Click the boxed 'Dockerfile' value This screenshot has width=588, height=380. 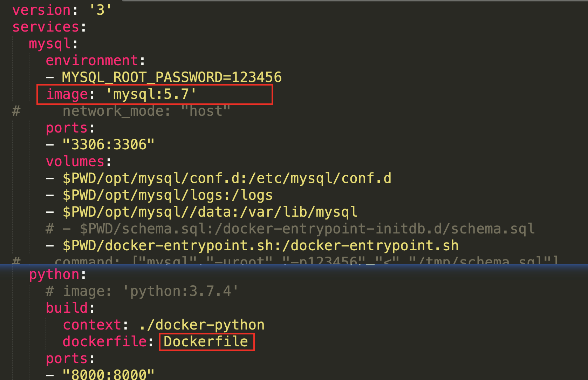pyautogui.click(x=206, y=342)
